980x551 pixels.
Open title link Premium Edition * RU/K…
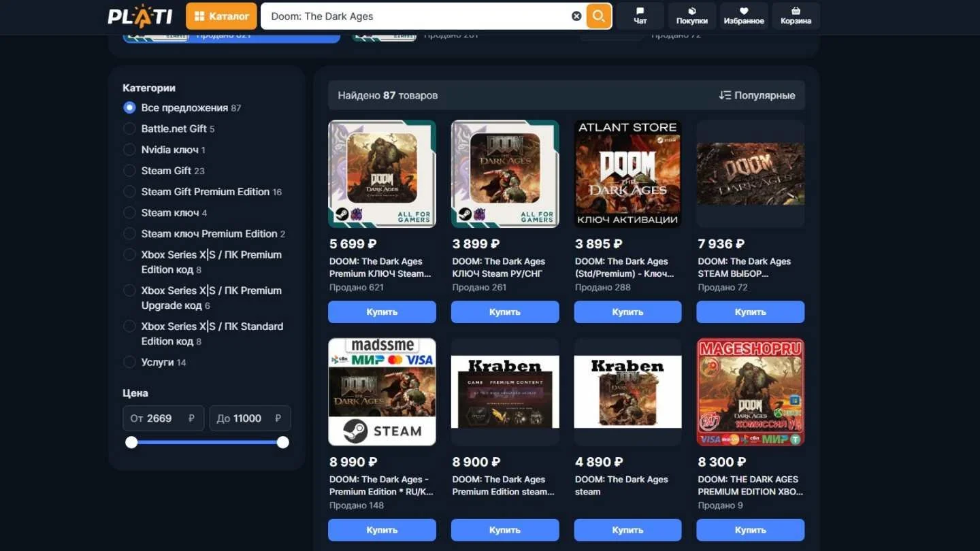tap(382, 486)
